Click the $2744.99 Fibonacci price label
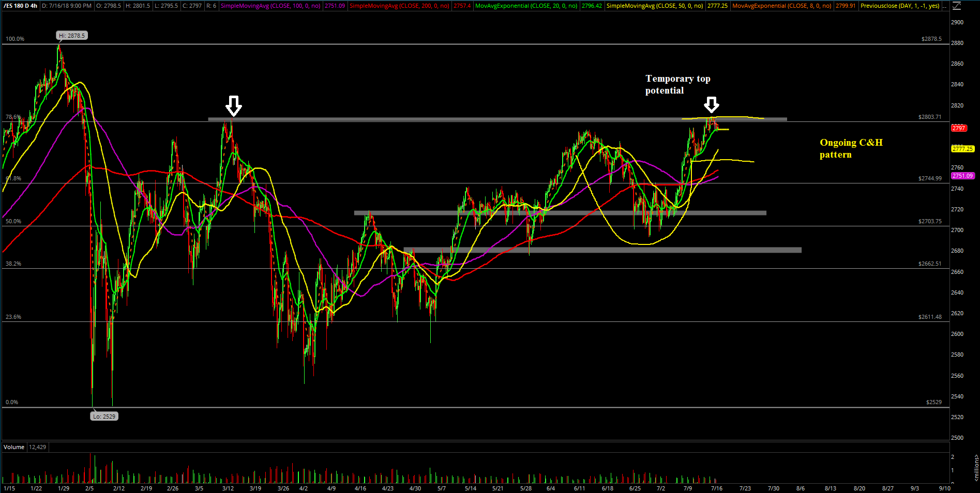This screenshot has height=493, width=980. 930,178
